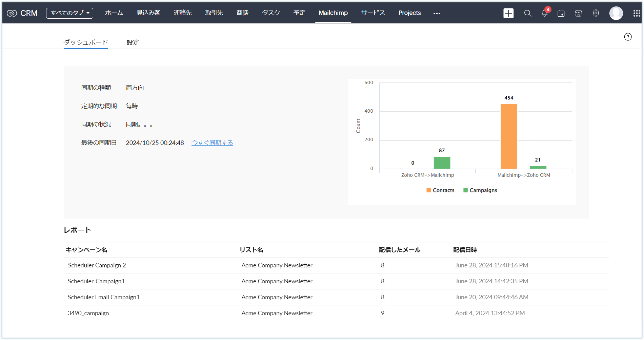Screen dimensions: 644x340
Task: Toggle the Campaigns legend series
Action: (480, 190)
